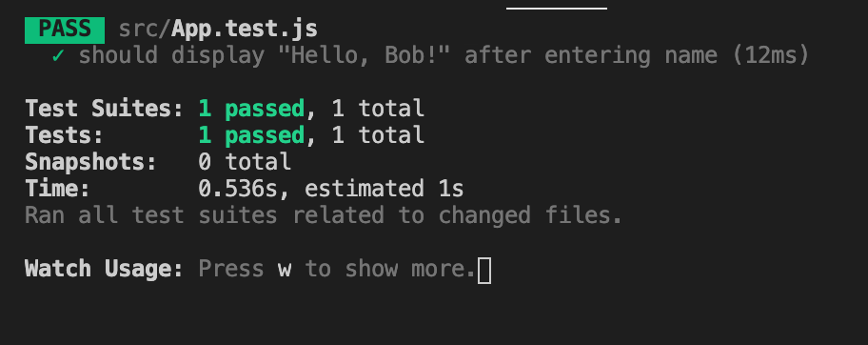Click the white bar at top edge
The height and width of the screenshot is (345, 868).
557,8
